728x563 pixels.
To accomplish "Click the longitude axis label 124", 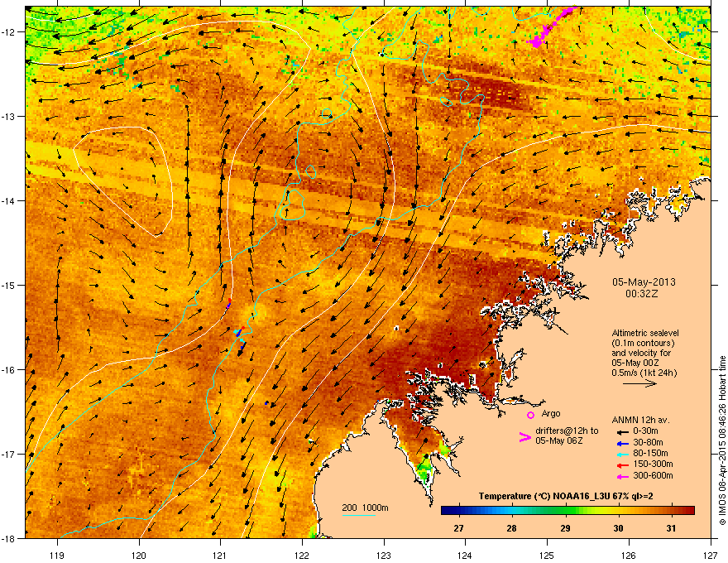I will point(465,555).
